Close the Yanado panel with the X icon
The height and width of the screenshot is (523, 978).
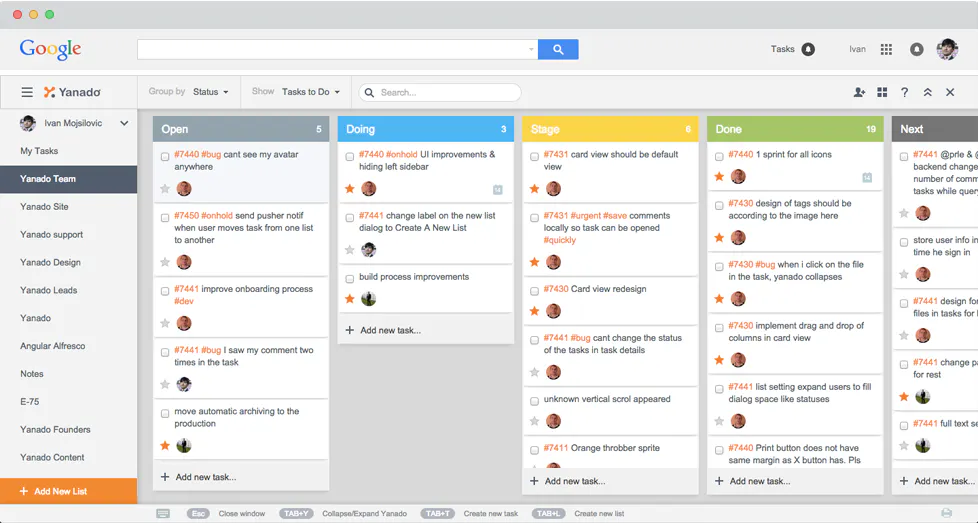coord(950,92)
